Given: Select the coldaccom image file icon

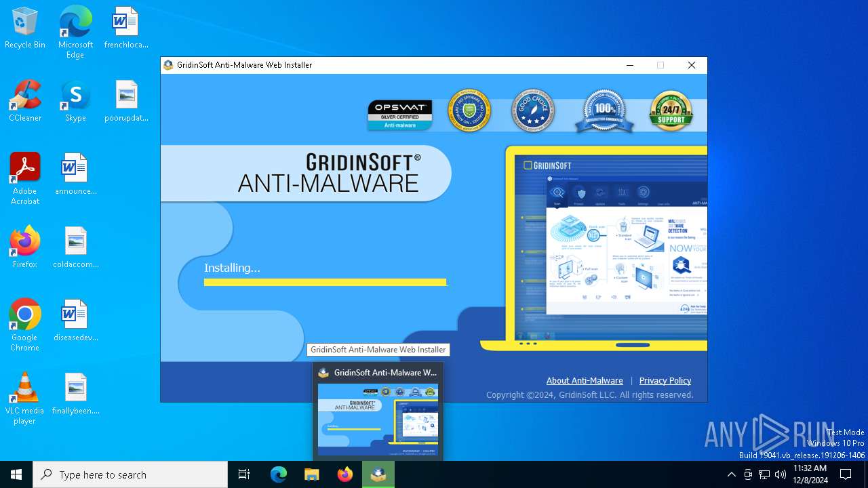Looking at the screenshot, I should pyautogui.click(x=75, y=248).
